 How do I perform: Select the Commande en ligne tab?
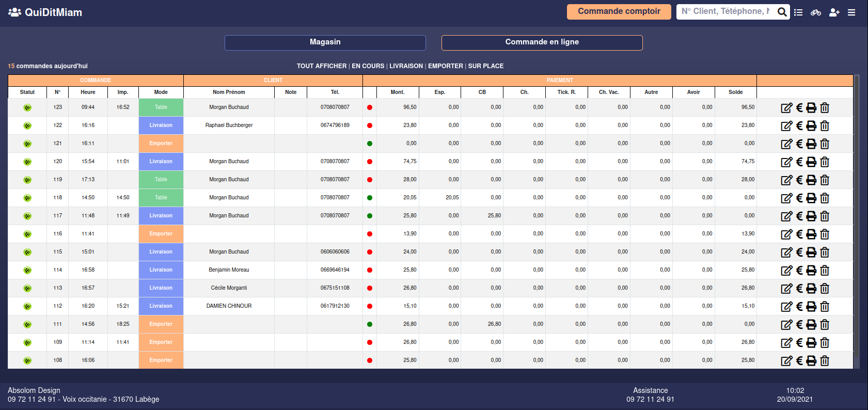(x=542, y=43)
